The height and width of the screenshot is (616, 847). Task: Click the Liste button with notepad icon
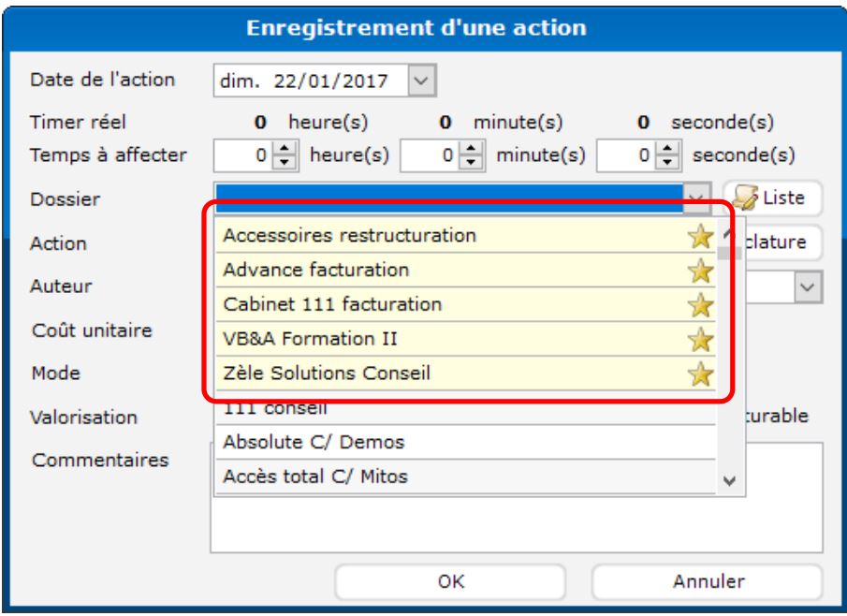click(772, 198)
